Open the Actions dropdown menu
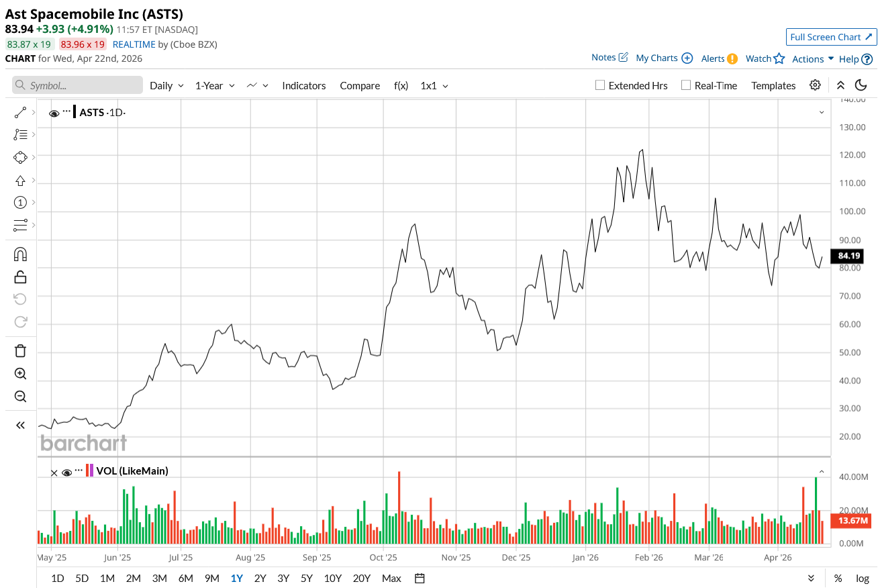 813,59
